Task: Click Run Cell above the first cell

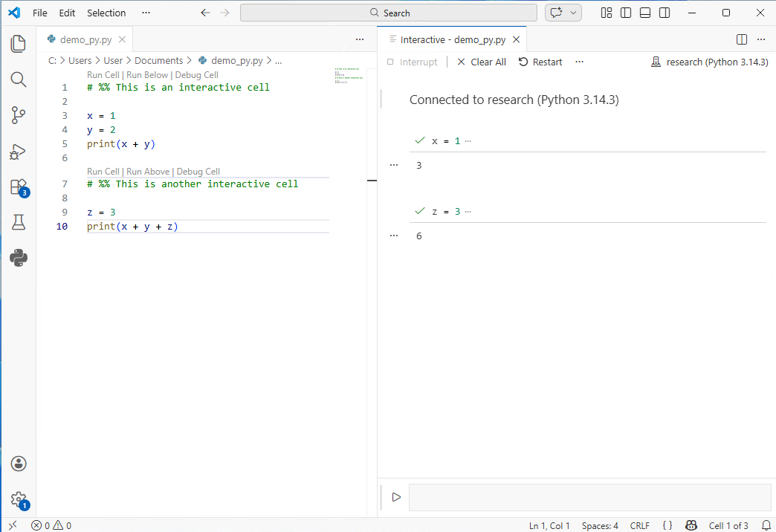Action: pyautogui.click(x=103, y=74)
